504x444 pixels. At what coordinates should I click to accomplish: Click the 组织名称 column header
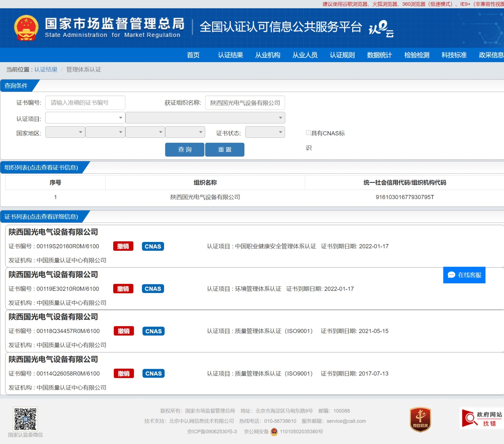[205, 183]
